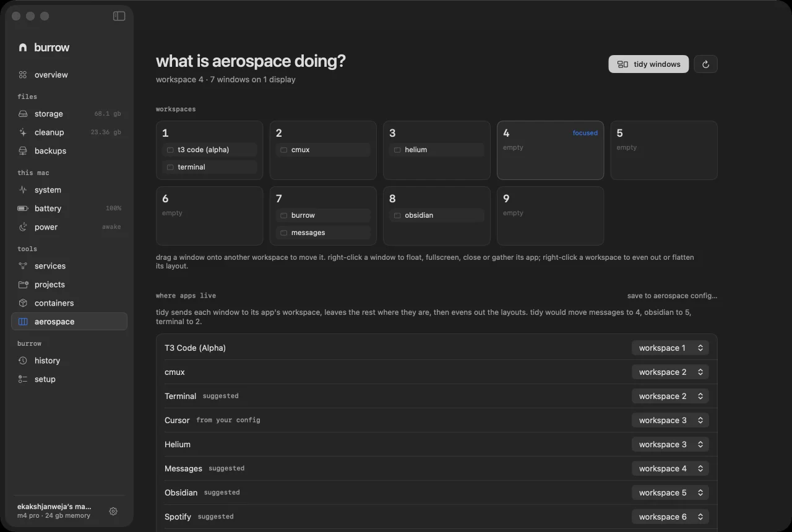
Task: Click the window icon beside terminal
Action: point(170,167)
